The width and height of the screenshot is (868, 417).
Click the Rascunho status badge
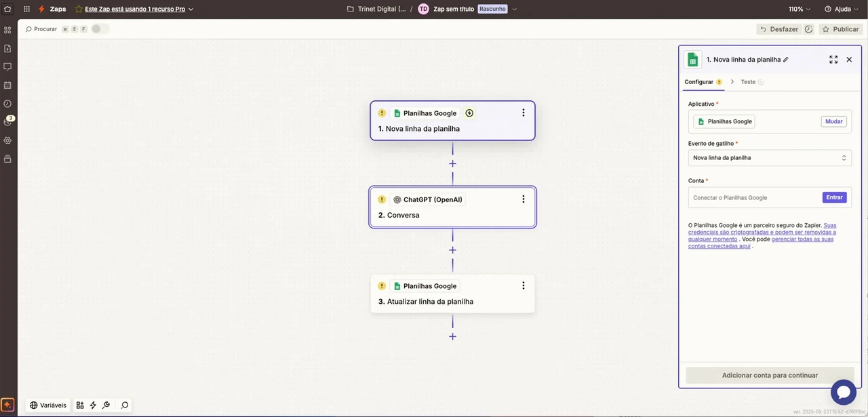tap(492, 9)
